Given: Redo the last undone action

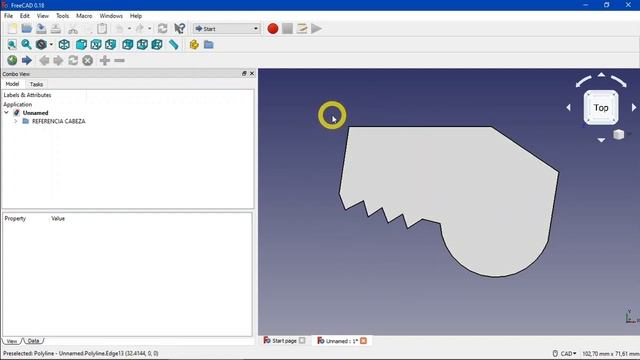Looking at the screenshot, I should [140, 29].
